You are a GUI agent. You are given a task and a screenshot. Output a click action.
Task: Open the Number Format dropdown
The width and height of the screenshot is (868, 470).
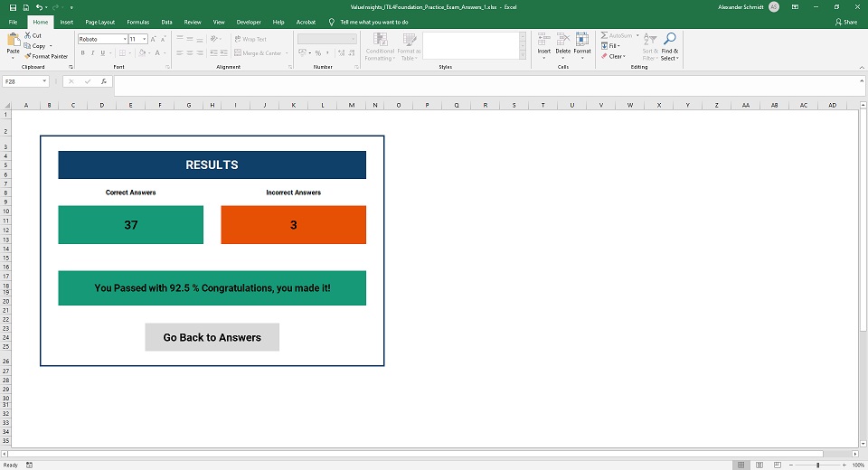point(354,39)
